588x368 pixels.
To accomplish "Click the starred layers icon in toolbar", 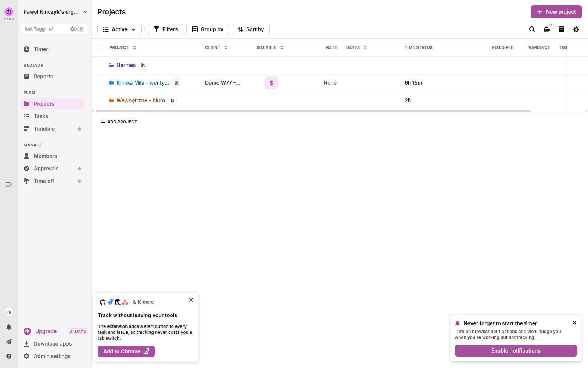I will tap(547, 29).
